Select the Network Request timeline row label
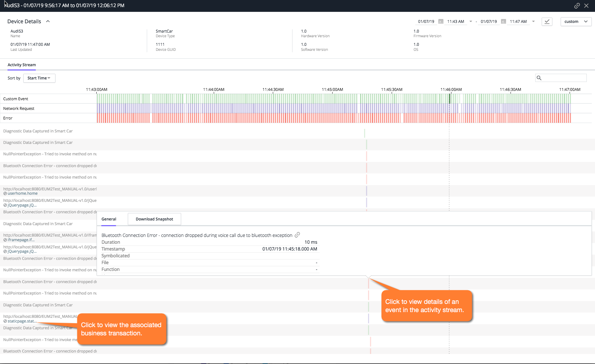 click(x=19, y=108)
